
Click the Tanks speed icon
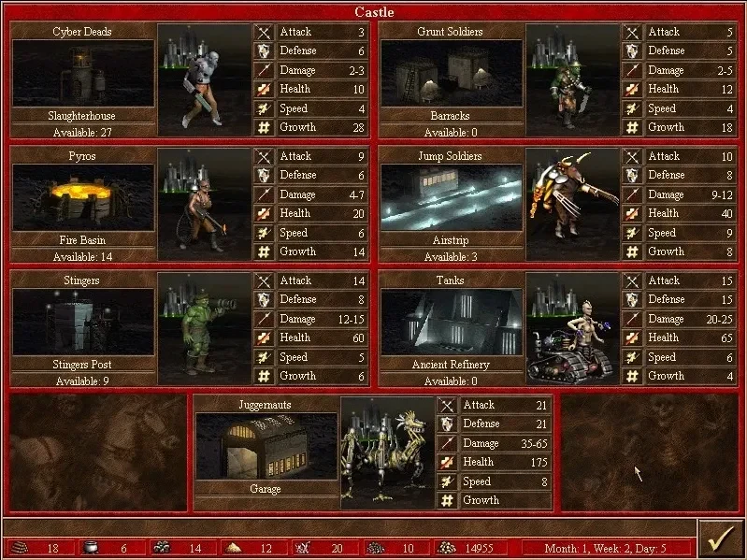pyautogui.click(x=632, y=357)
